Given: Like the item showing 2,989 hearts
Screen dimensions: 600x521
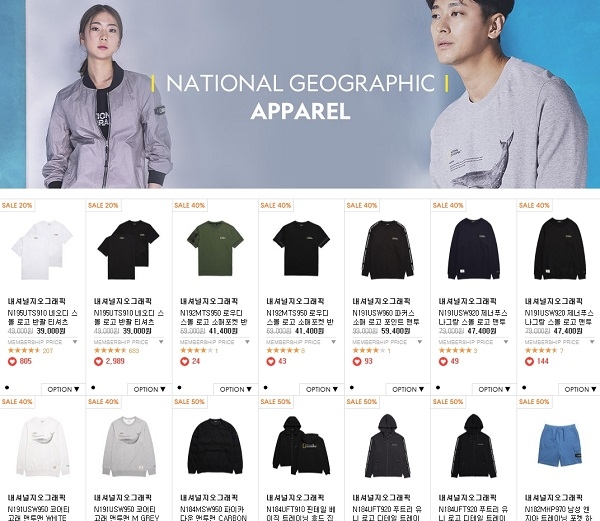Looking at the screenshot, I should [x=98, y=361].
